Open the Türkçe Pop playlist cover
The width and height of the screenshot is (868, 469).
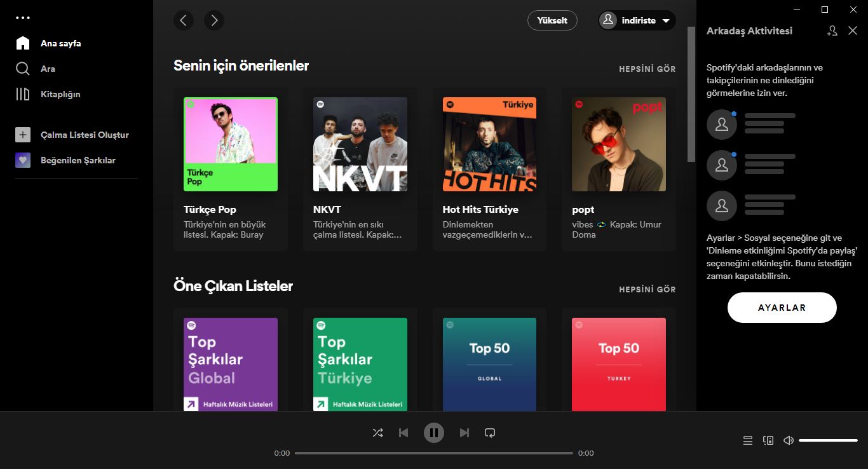[x=231, y=144]
